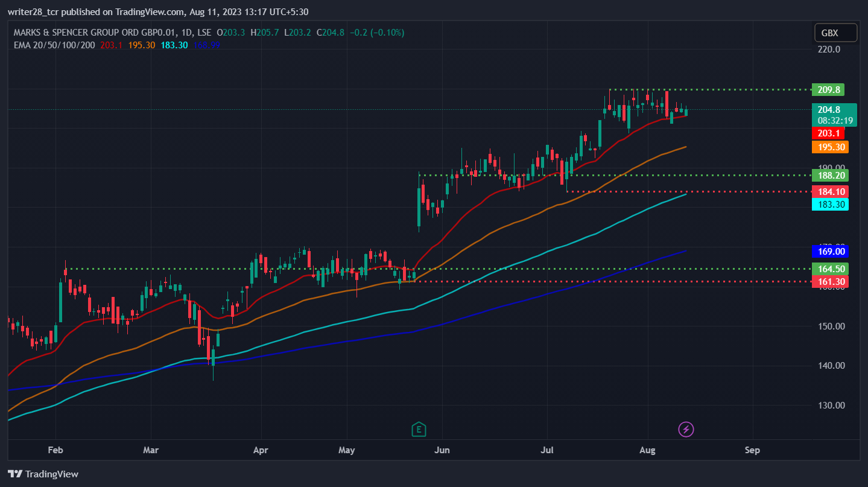868x487 pixels.
Task: Click the Jun date axis label
Action: tap(442, 450)
